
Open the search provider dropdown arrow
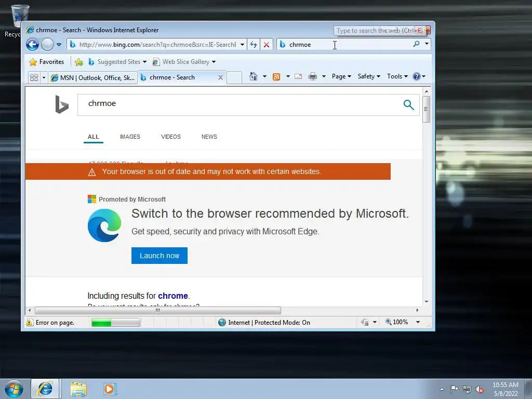point(427,44)
